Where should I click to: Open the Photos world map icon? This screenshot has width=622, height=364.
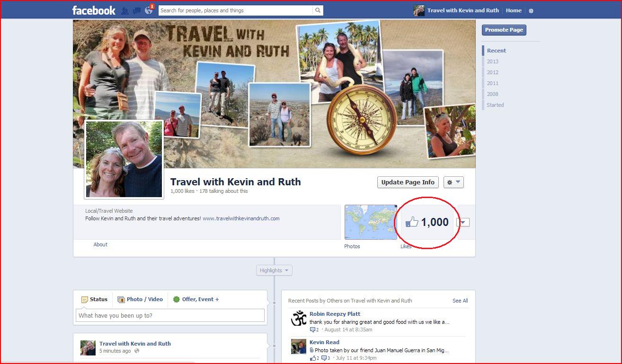tap(371, 222)
